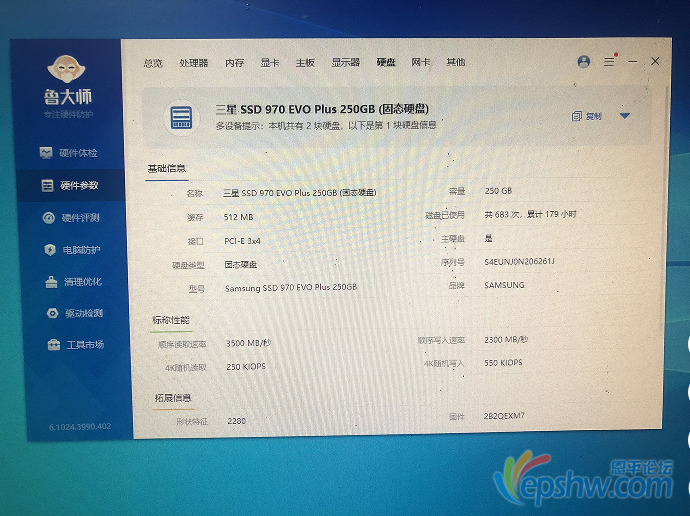The width and height of the screenshot is (690, 516).
Task: Close the 鲁大师 window
Action: coord(655,61)
